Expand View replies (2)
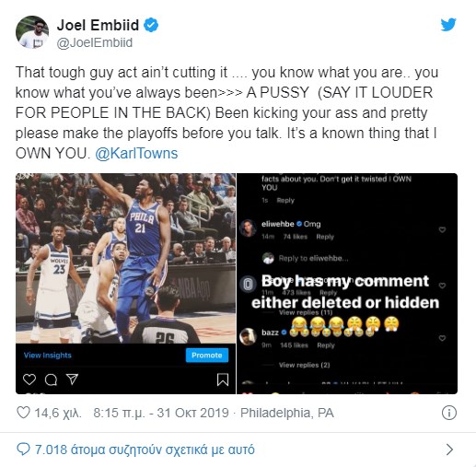Viewport: 476px width, 467px height. (304, 365)
